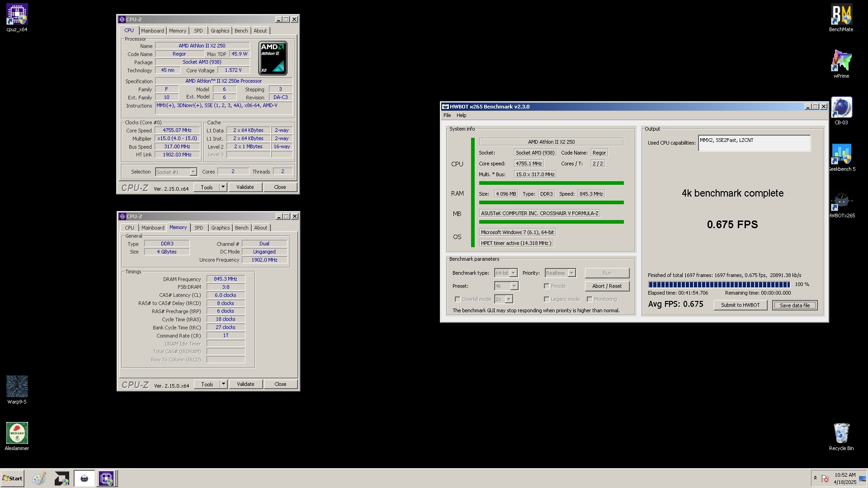Click the HWBOT x265 title bar icon
The image size is (868, 488).
[x=445, y=107]
